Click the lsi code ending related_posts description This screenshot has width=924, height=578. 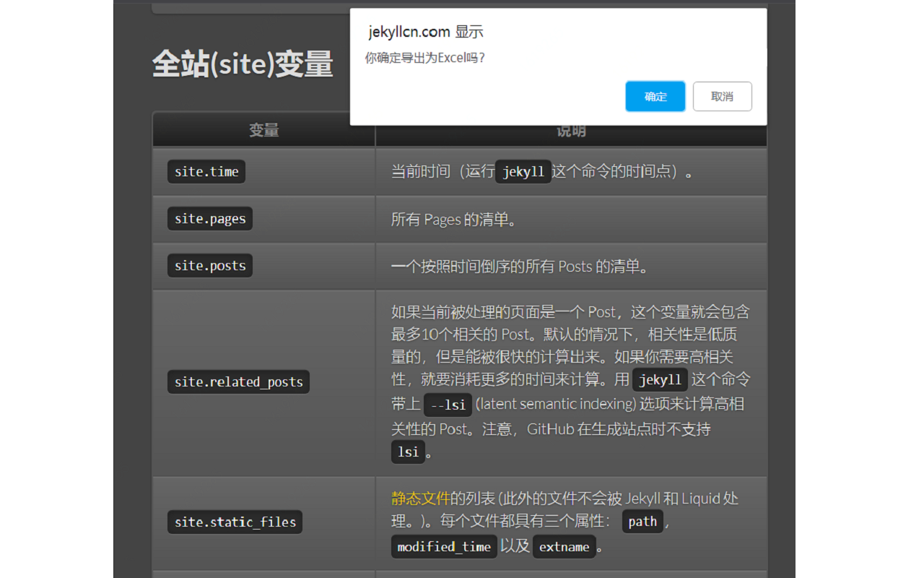tap(408, 452)
